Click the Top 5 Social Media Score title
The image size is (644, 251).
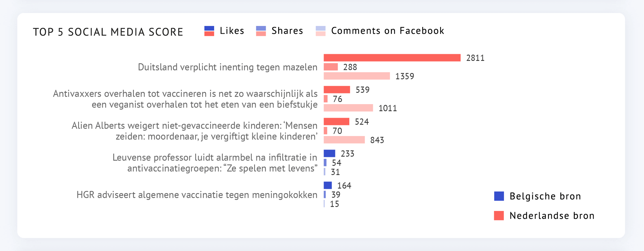pyautogui.click(x=108, y=32)
